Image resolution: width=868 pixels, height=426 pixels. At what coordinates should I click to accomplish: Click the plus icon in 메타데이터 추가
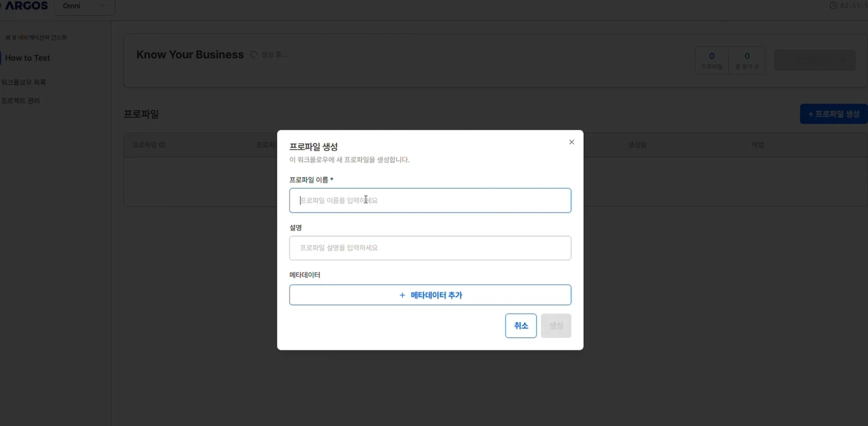402,295
